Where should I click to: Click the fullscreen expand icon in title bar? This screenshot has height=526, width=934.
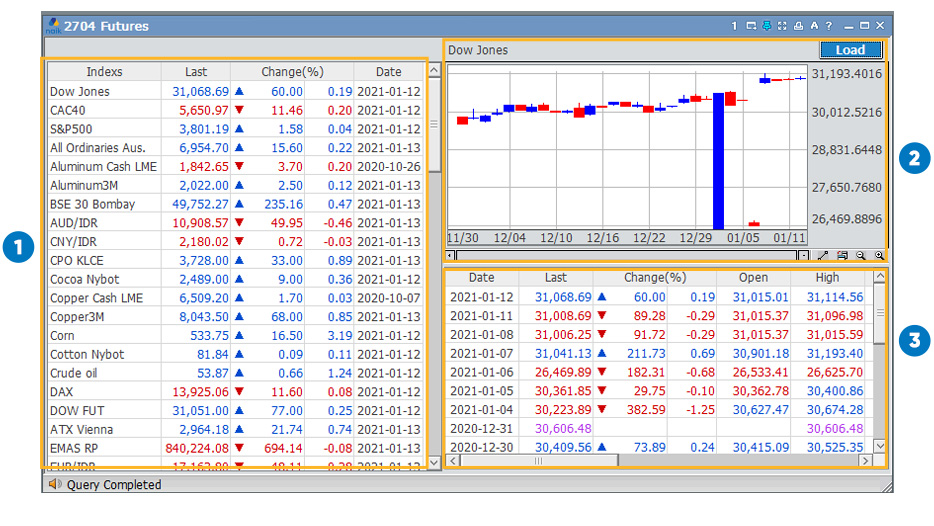click(782, 26)
